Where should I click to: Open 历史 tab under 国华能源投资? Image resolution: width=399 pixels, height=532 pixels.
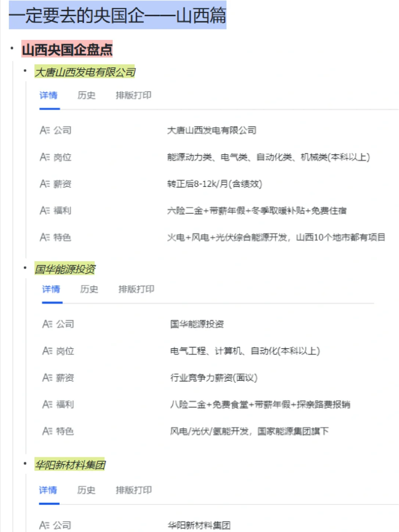pos(89,289)
